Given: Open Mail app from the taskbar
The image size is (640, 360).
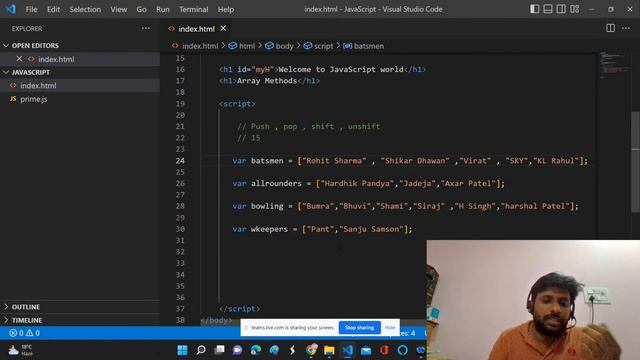Looking at the screenshot, I should [x=366, y=350].
